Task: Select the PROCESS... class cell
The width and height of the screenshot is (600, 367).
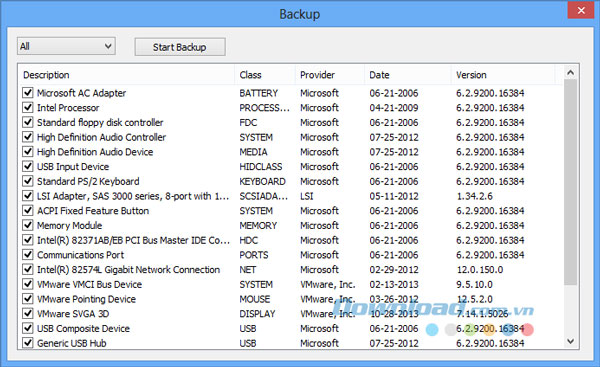Action: [264, 108]
